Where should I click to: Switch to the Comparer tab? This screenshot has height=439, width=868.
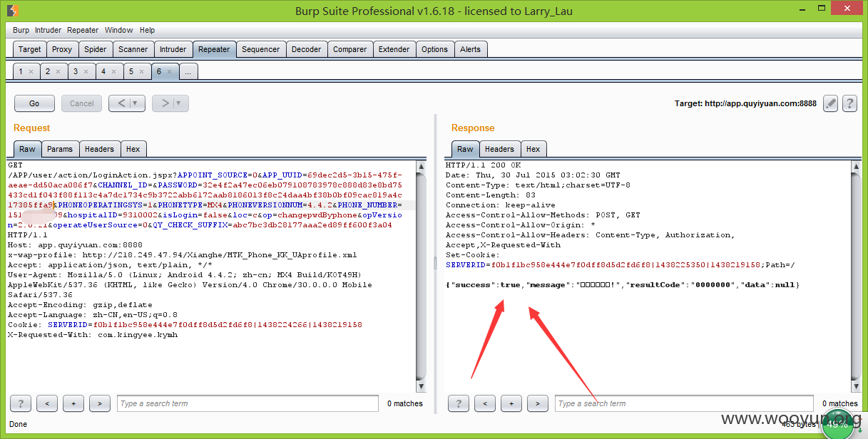[350, 49]
